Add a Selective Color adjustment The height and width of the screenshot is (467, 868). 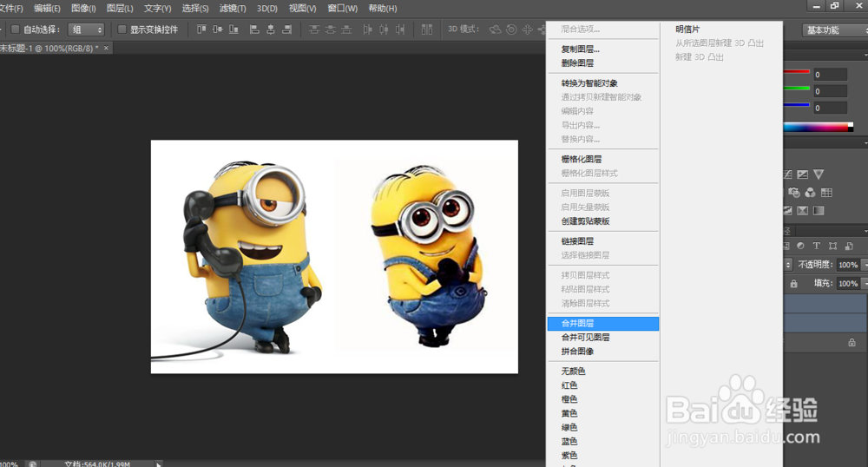tap(803, 210)
